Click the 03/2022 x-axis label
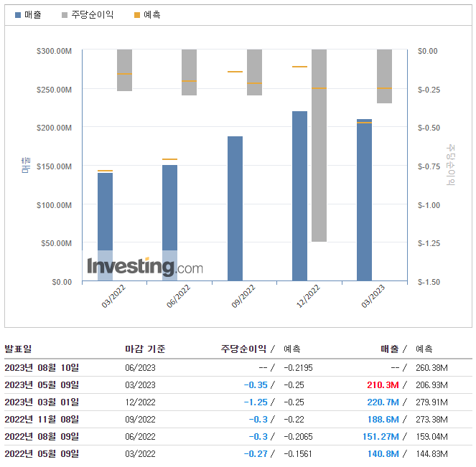Image resolution: width=476 pixels, height=467 pixels. click(113, 296)
